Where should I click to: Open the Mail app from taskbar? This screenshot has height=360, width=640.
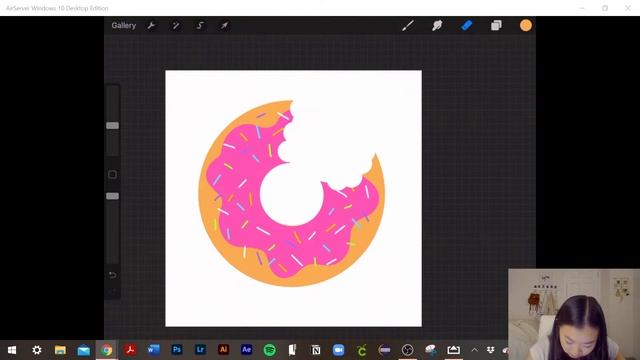(x=84, y=350)
